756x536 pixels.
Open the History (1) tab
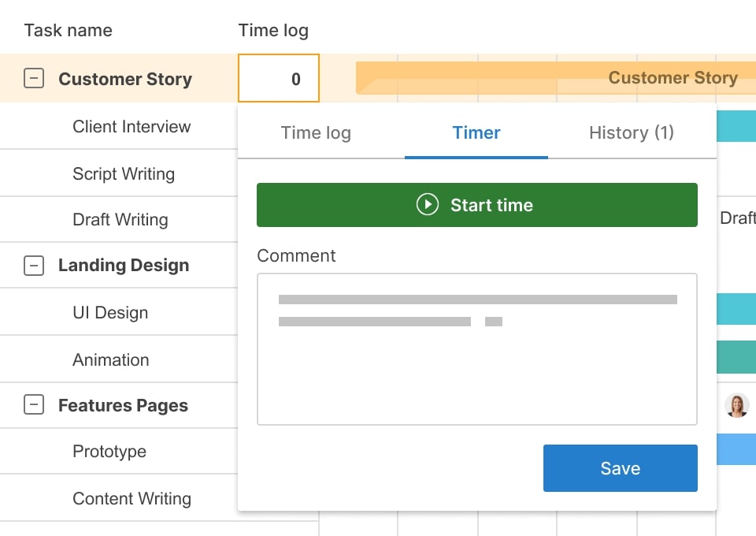pyautogui.click(x=631, y=133)
